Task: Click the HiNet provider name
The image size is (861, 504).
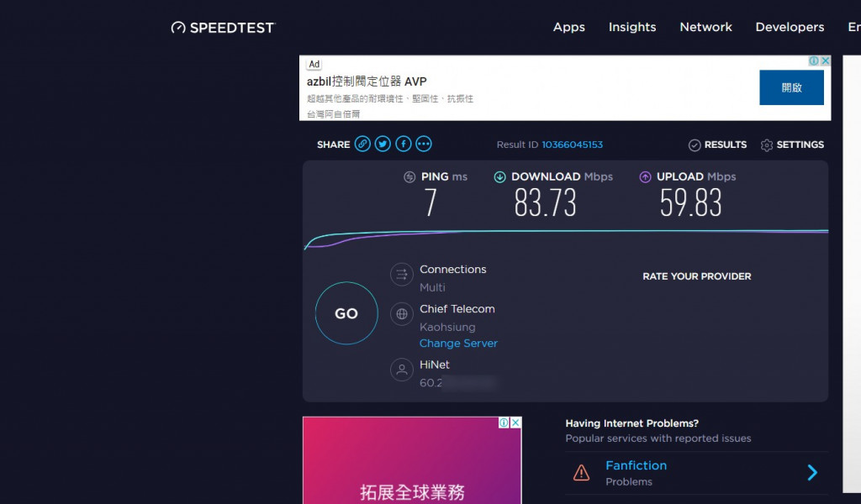Action: point(435,365)
